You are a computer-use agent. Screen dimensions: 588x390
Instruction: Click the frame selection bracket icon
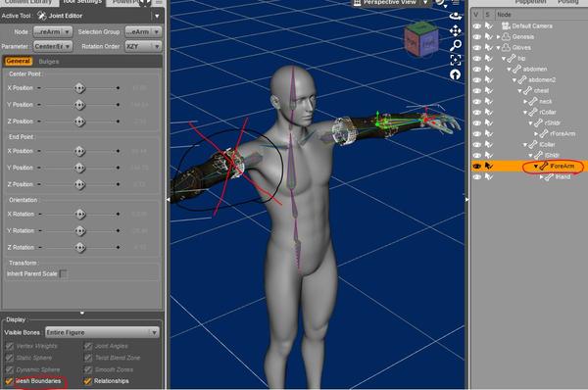click(456, 60)
